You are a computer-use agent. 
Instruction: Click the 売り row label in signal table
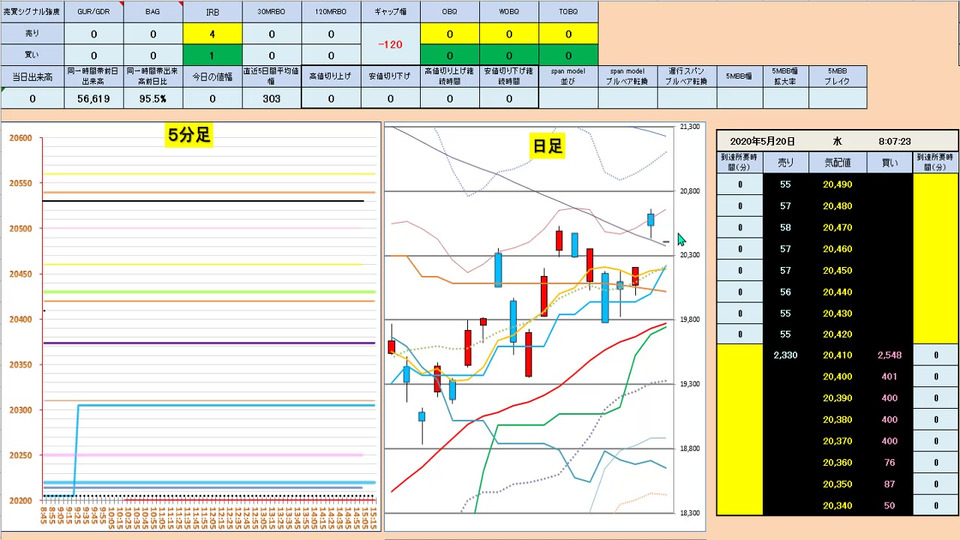[32, 34]
